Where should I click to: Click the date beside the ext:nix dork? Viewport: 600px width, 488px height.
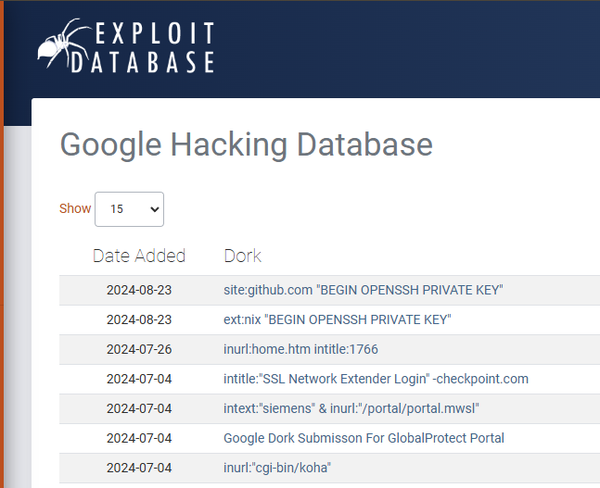click(x=139, y=320)
